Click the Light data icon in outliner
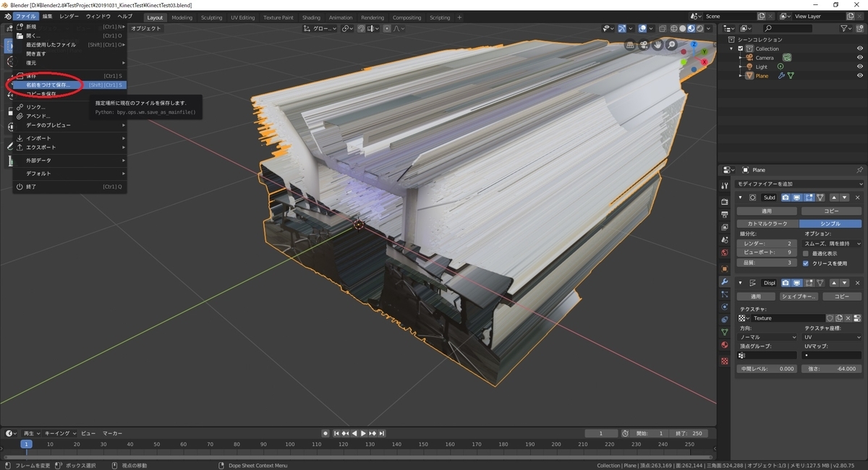The width and height of the screenshot is (868, 470). tap(780, 67)
